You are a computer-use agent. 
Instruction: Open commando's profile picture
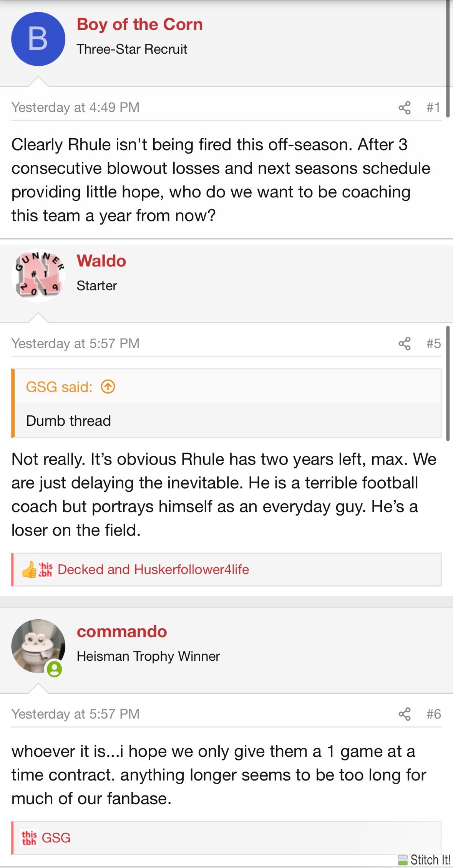37,645
